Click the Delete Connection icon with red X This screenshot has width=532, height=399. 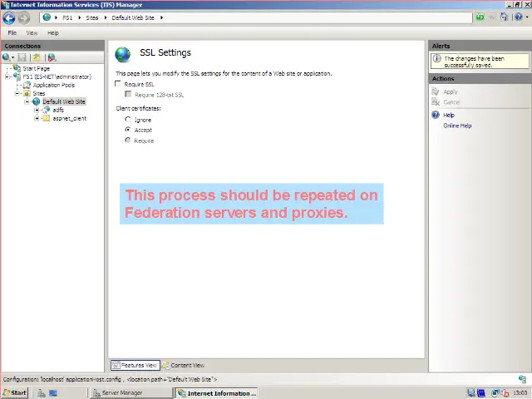click(x=52, y=57)
